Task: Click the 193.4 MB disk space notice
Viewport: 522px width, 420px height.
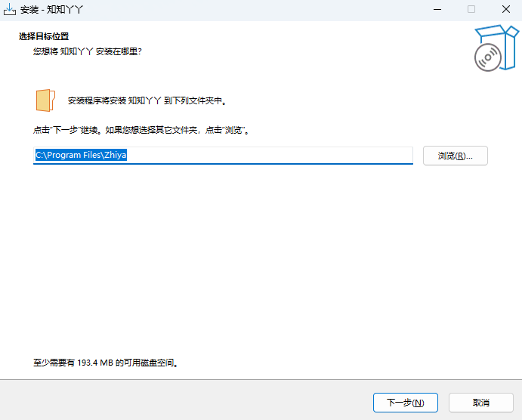Action: click(106, 363)
